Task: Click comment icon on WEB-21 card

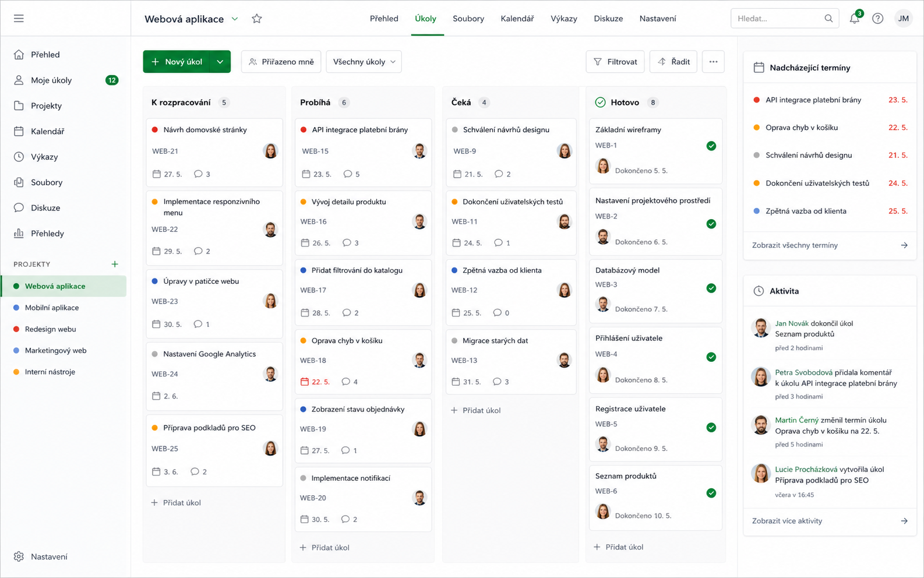Action: [198, 174]
